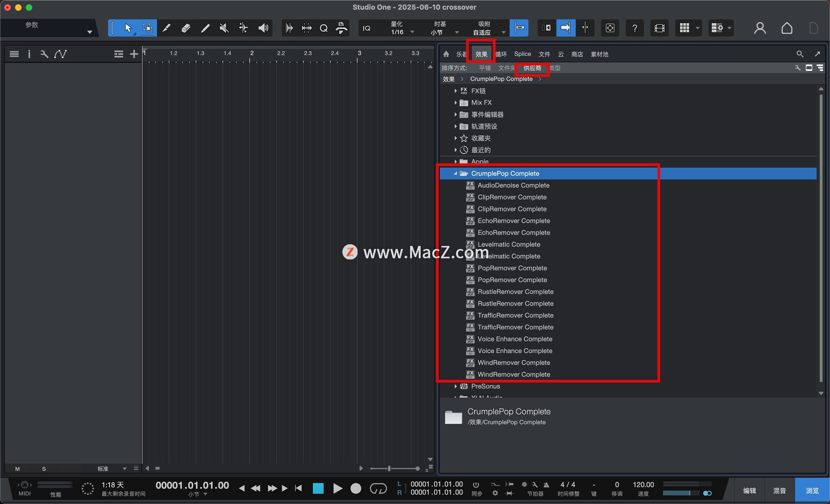Expand the 收藏夹 favorites folder
The width and height of the screenshot is (830, 504).
pyautogui.click(x=455, y=138)
